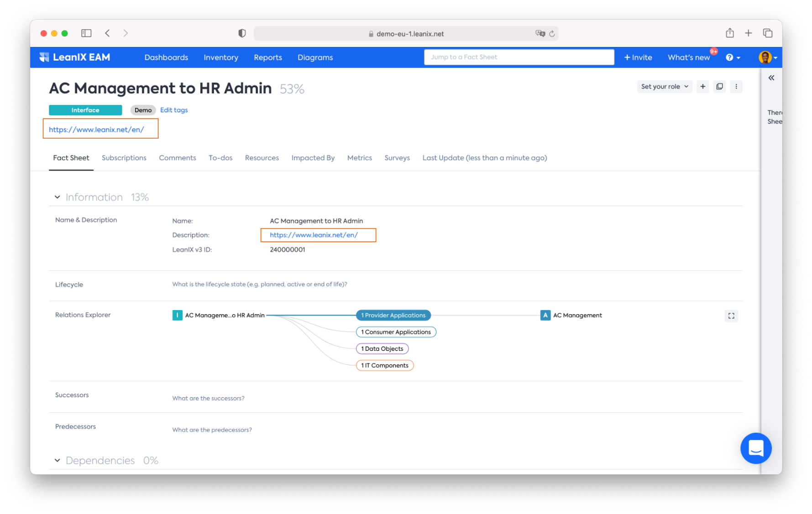Click the Name value AC Management to HR Admin

tap(316, 221)
